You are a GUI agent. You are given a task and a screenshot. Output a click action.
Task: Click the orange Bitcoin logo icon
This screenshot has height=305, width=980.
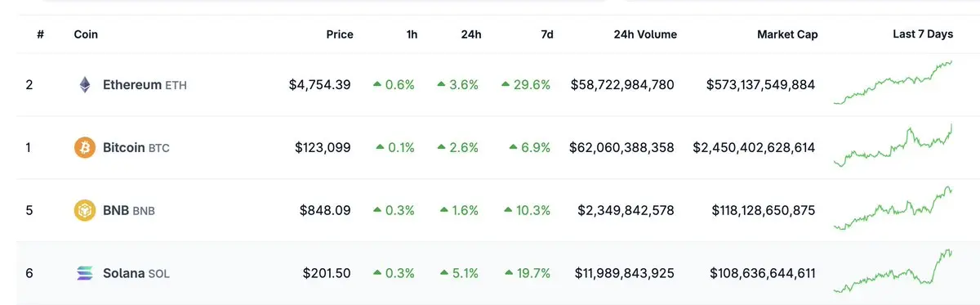coord(84,148)
